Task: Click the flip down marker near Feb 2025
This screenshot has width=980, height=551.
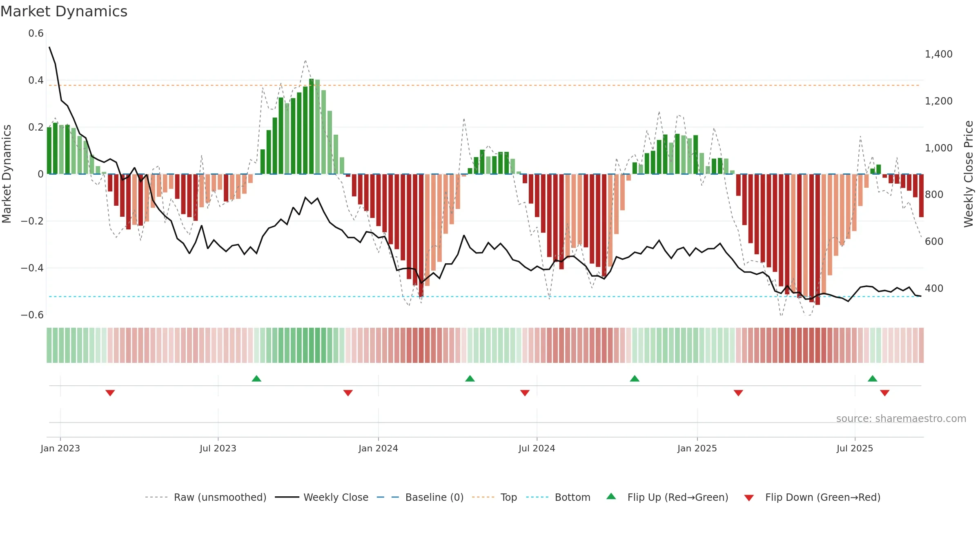Action: pyautogui.click(x=738, y=393)
